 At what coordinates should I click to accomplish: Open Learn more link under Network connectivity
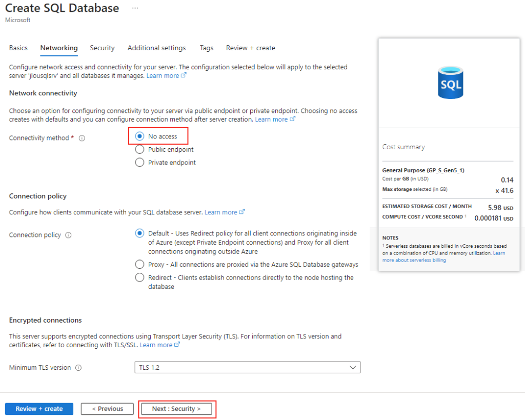(x=275, y=119)
